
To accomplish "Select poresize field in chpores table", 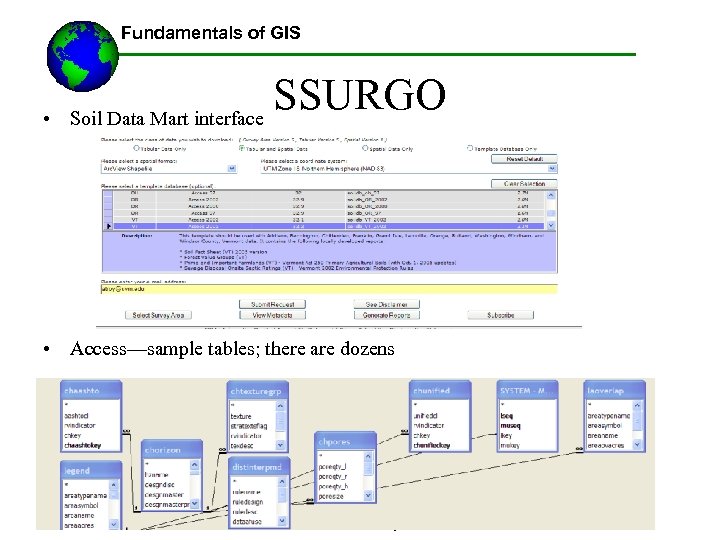I will (331, 496).
